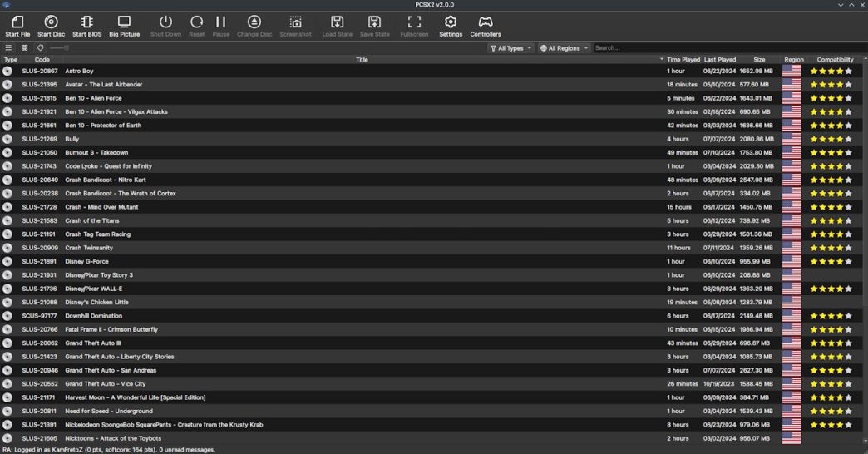This screenshot has width=868, height=454.
Task: Sort by the Compatibility column header
Action: 835,59
